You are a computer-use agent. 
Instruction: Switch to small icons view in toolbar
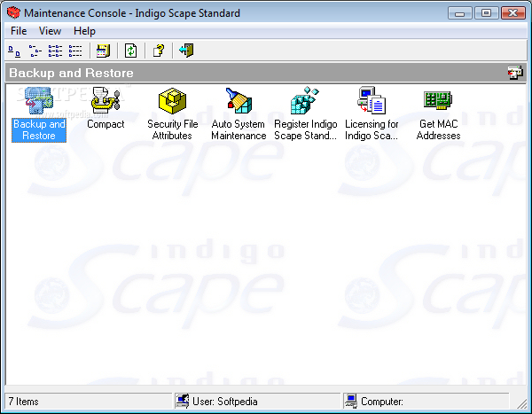click(x=35, y=51)
